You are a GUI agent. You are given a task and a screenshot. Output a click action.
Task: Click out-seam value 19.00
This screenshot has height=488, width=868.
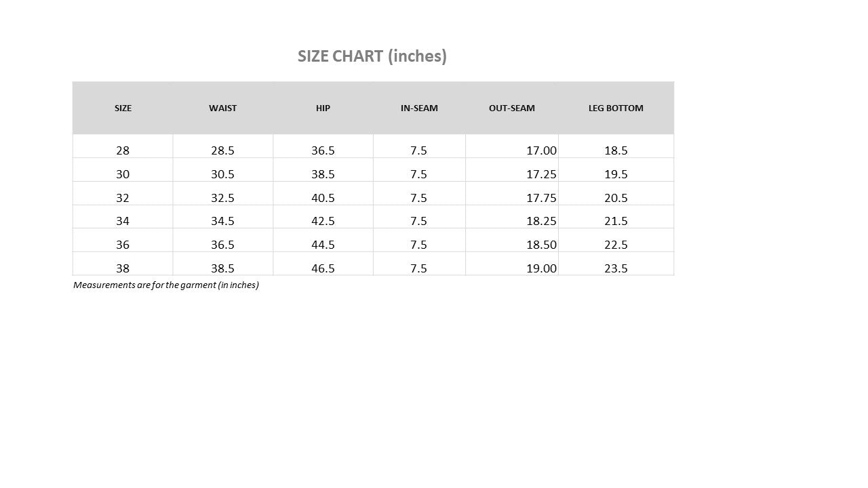[x=541, y=268]
